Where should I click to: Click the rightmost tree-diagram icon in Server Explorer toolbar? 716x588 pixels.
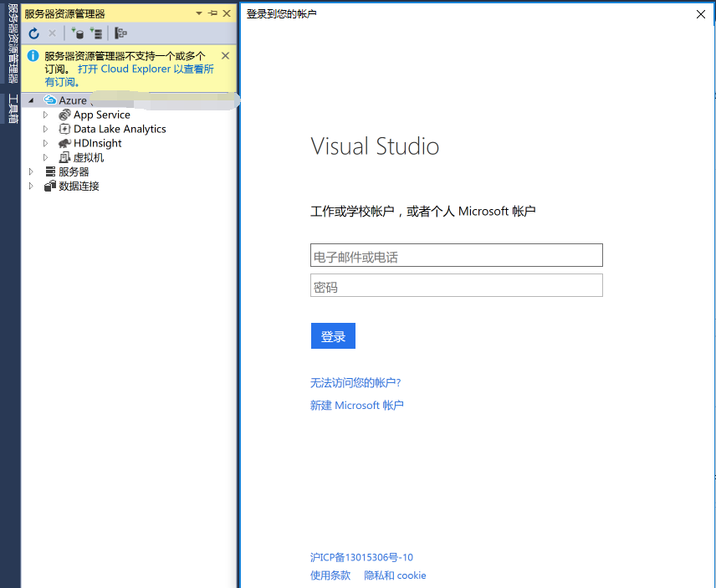121,33
